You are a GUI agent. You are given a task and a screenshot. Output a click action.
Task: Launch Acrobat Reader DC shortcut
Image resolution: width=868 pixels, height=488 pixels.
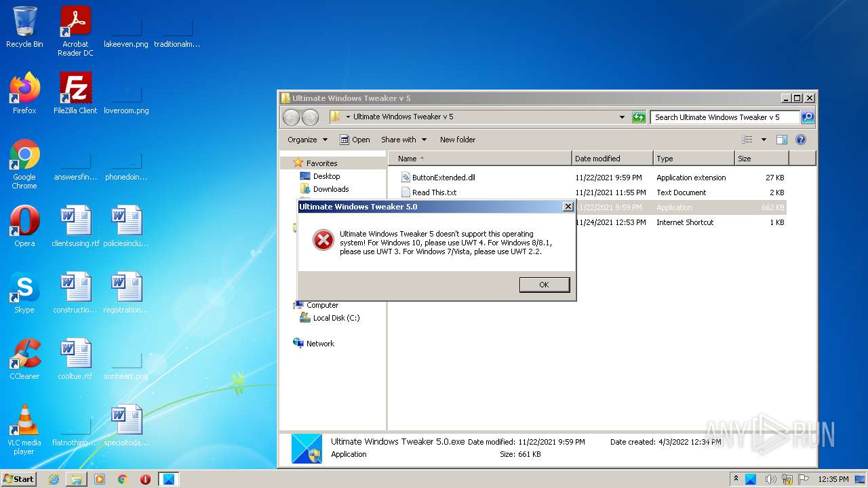75,30
